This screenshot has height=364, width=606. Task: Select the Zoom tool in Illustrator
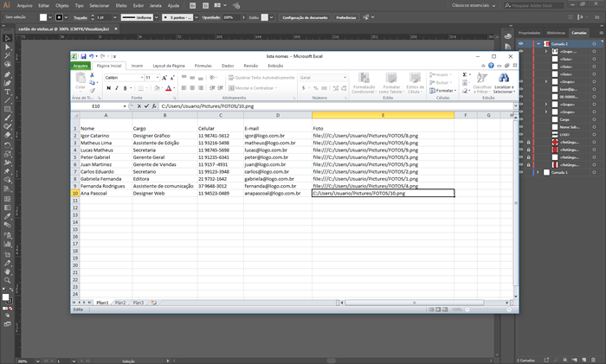7,281
